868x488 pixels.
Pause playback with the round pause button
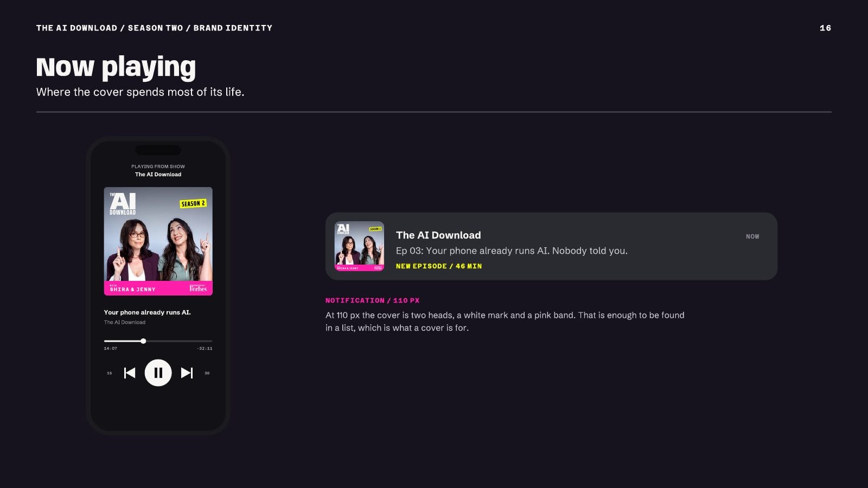pos(158,373)
